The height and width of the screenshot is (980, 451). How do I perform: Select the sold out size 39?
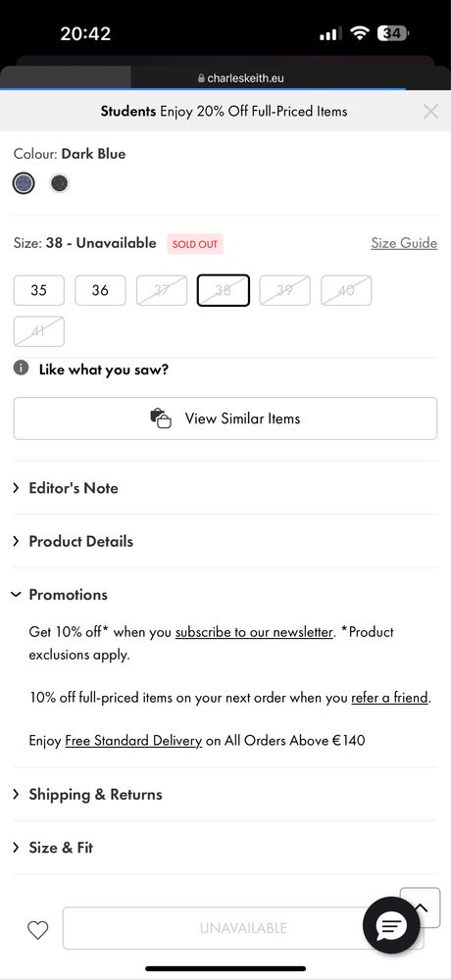[x=284, y=290]
